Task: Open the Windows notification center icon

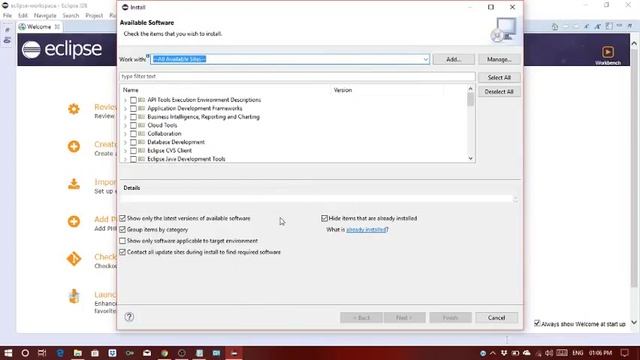Action: click(x=624, y=353)
